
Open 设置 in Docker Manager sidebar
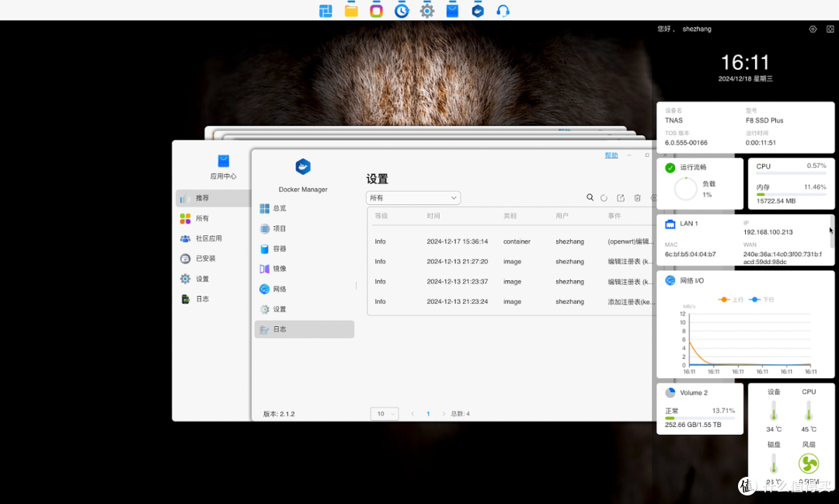point(304,309)
